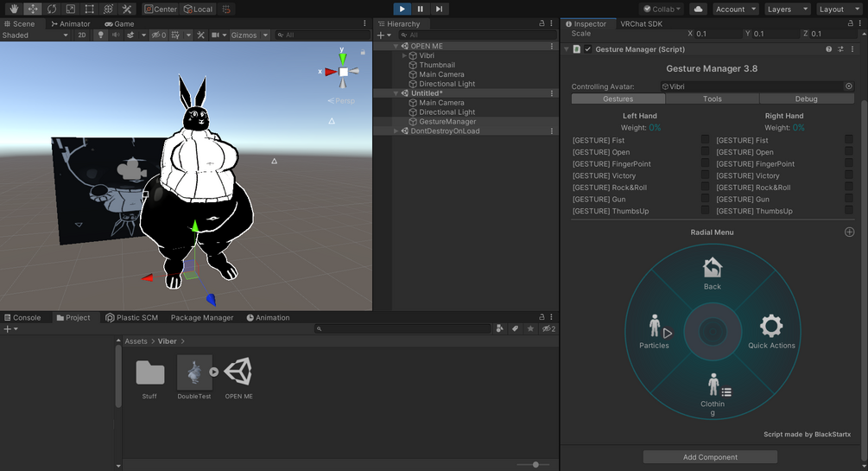Select the combined Transform tool
The image size is (868, 471).
(108, 9)
